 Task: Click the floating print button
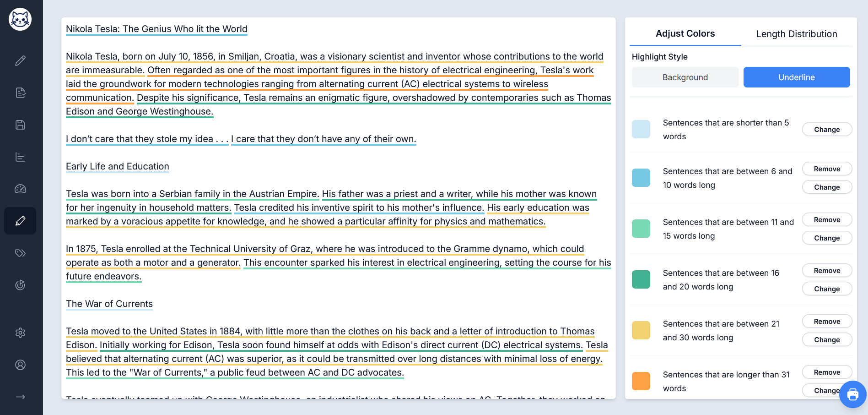coord(853,394)
